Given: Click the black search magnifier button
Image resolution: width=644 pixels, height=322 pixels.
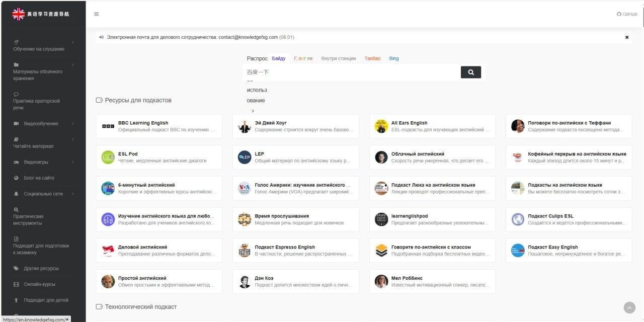Looking at the screenshot, I should click(470, 72).
